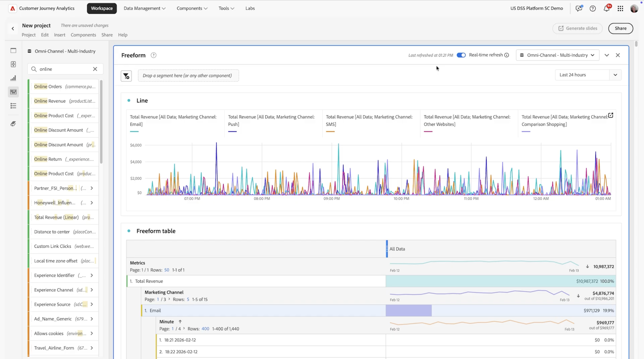The height and width of the screenshot is (359, 644).
Task: Open the Visualizations bar chart icon
Action: pyautogui.click(x=13, y=78)
